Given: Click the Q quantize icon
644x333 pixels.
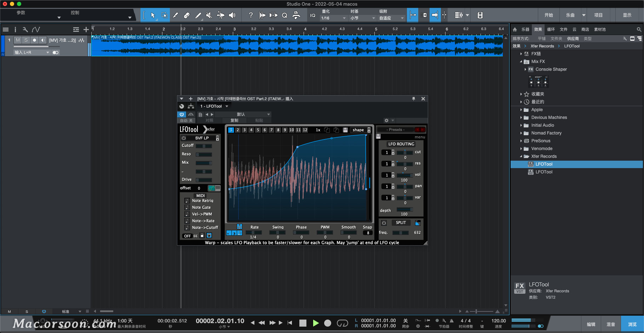Looking at the screenshot, I should [284, 15].
